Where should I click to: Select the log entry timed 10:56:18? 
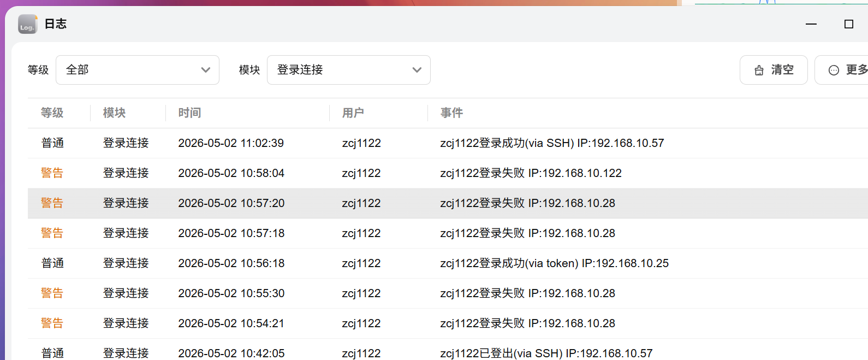pos(448,263)
